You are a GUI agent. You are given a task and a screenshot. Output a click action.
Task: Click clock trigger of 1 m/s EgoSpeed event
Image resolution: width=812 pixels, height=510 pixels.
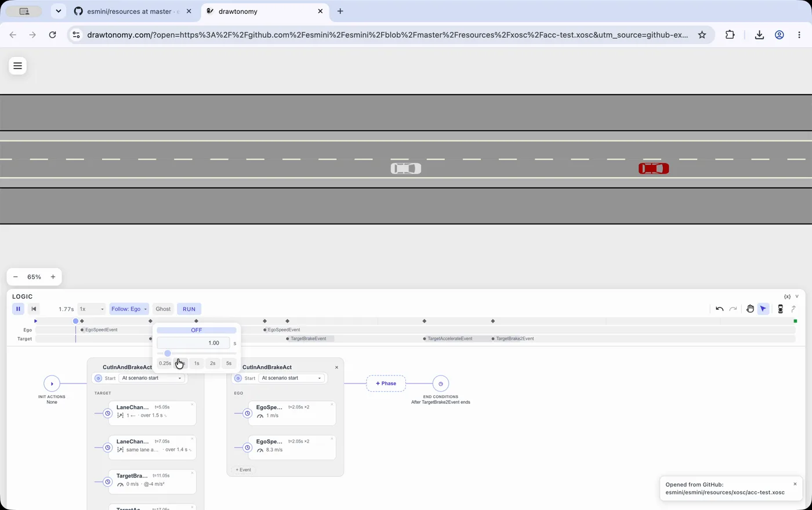click(247, 413)
